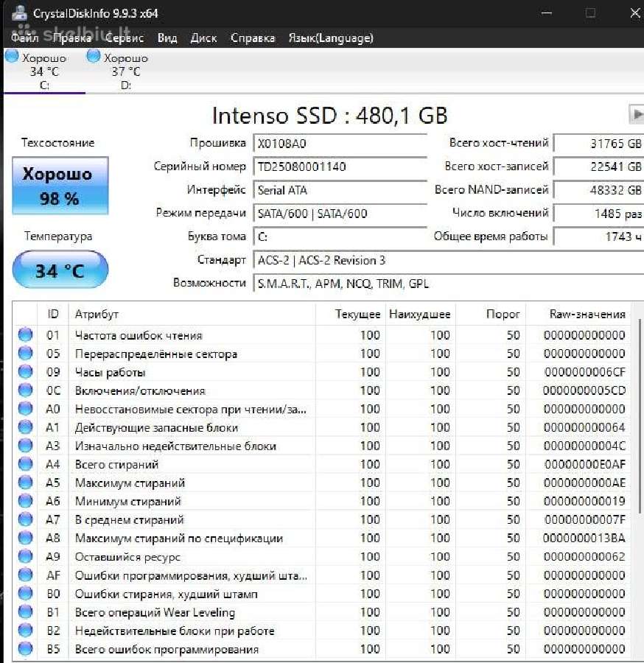Image resolution: width=644 pixels, height=663 pixels.
Task: Click status orb for attribute A4 Всего стираний
Action: coord(25,464)
